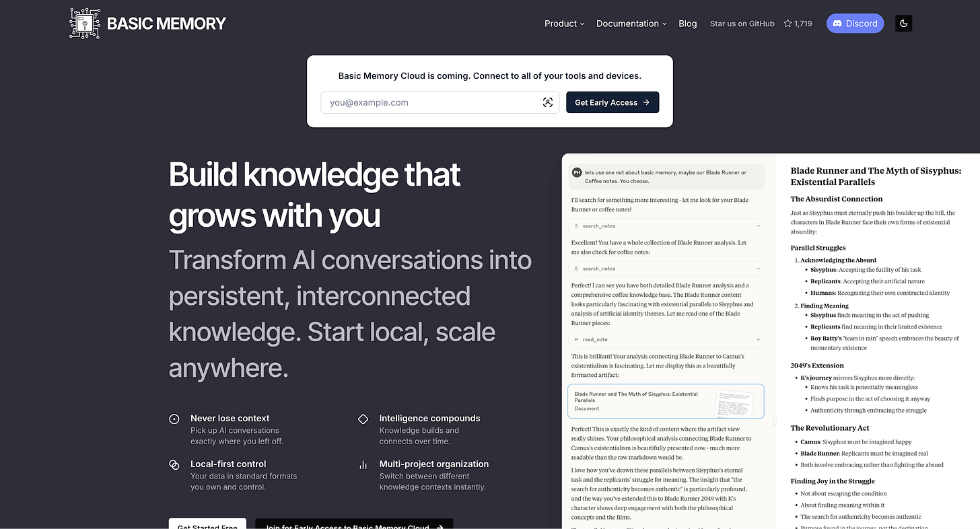Click the Local-first control icon
Image resolution: width=980 pixels, height=529 pixels.
[174, 464]
